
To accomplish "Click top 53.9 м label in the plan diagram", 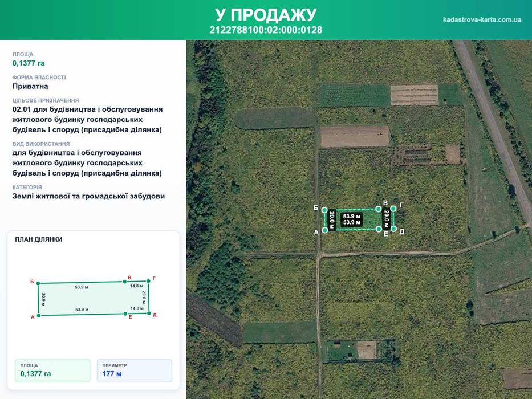I will (82, 287).
